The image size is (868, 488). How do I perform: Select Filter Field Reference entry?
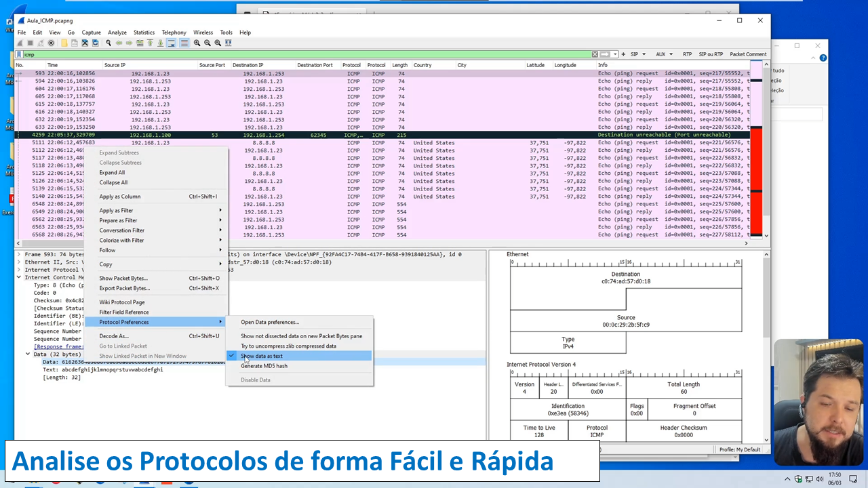tap(155, 312)
